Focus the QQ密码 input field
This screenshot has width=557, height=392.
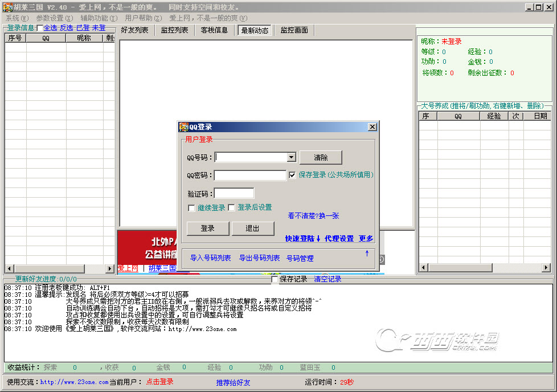[x=250, y=175]
